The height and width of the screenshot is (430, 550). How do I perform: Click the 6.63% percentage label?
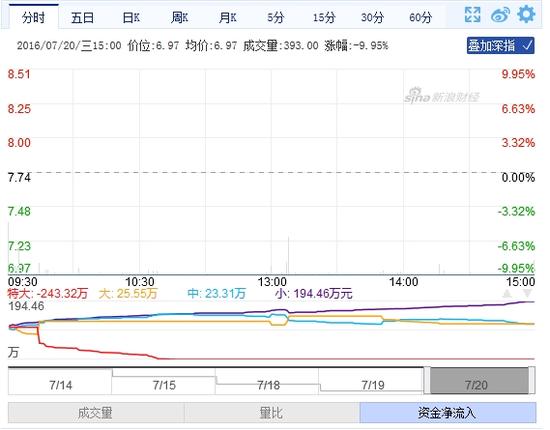(518, 109)
